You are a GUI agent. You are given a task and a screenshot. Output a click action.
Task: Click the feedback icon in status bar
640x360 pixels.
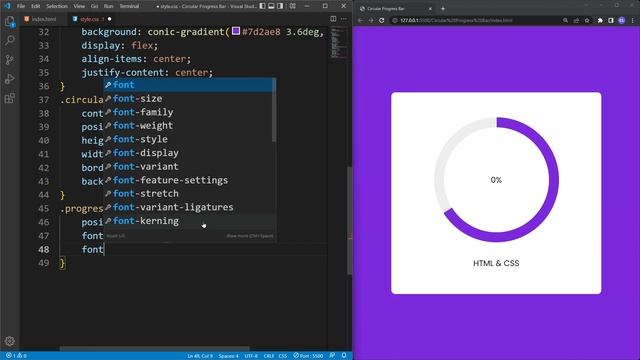pyautogui.click(x=332, y=356)
